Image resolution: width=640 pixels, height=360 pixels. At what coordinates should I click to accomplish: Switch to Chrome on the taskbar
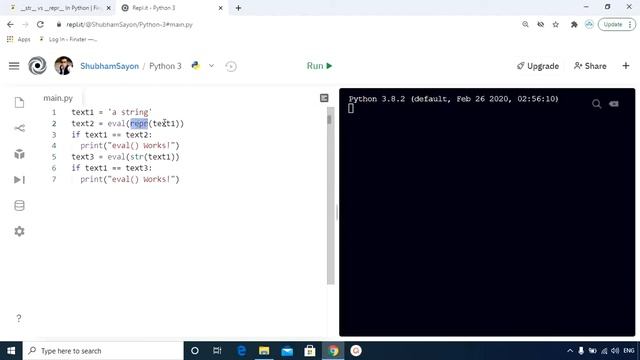click(x=333, y=351)
